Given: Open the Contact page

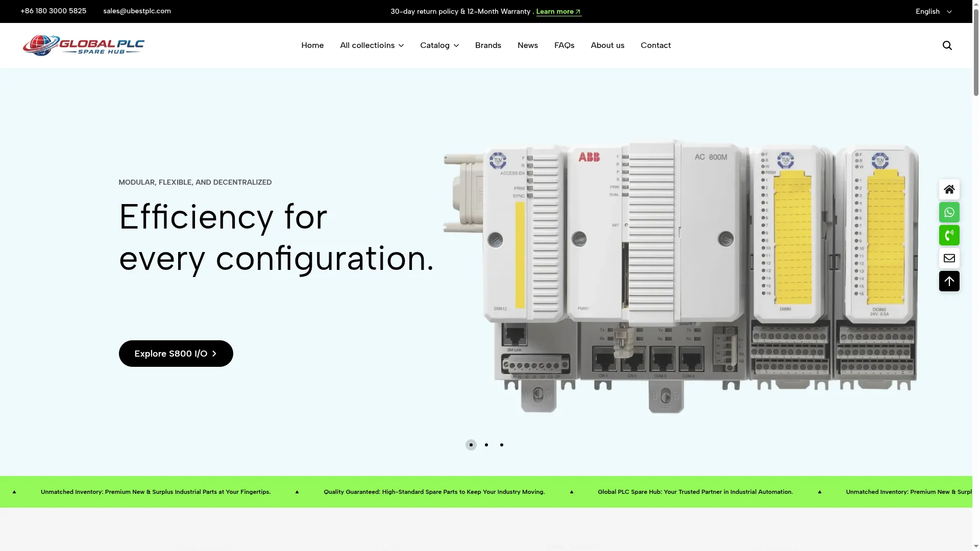Looking at the screenshot, I should 655,45.
